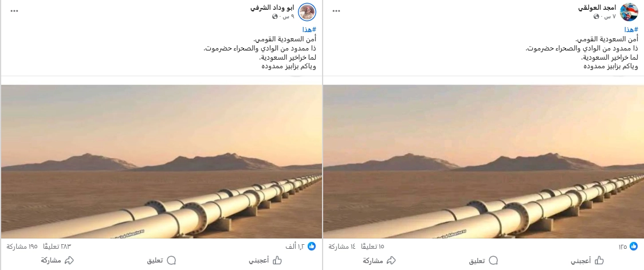
Task: Open the three-dots menu on امجد العولقي post
Action: [x=336, y=11]
